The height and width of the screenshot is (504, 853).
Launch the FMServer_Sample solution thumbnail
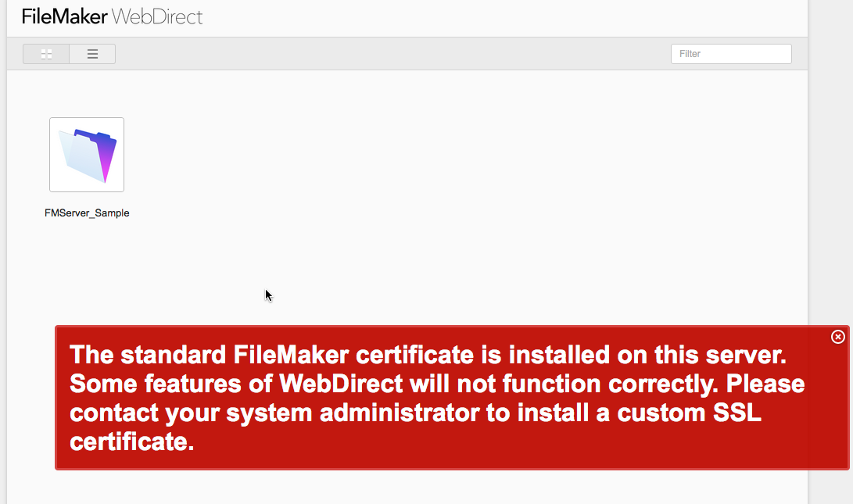(x=87, y=155)
